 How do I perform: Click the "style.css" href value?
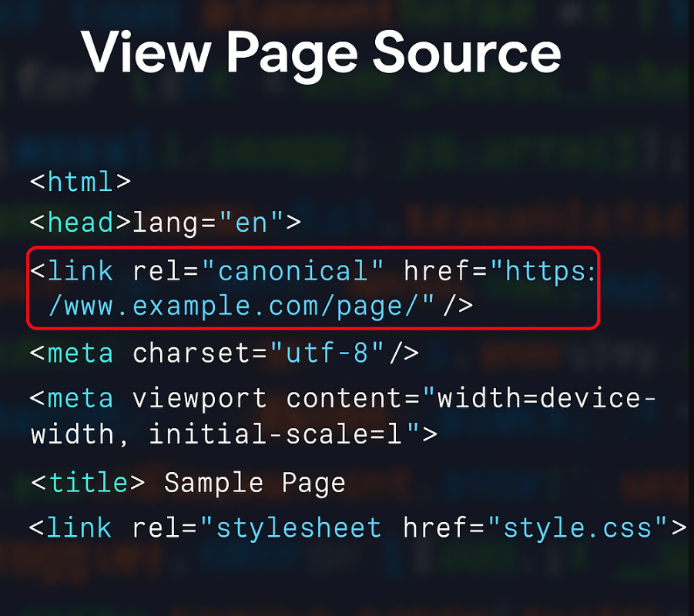(x=578, y=528)
